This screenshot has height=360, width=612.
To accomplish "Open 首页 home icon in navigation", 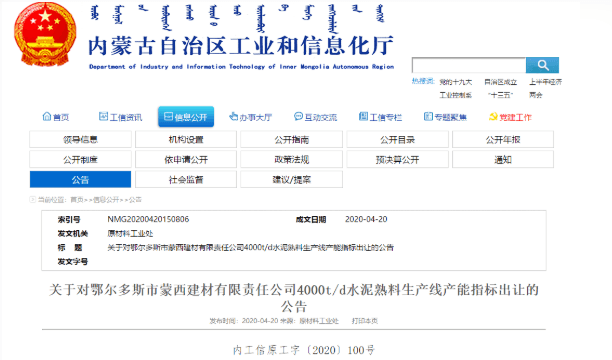I will point(56,117).
